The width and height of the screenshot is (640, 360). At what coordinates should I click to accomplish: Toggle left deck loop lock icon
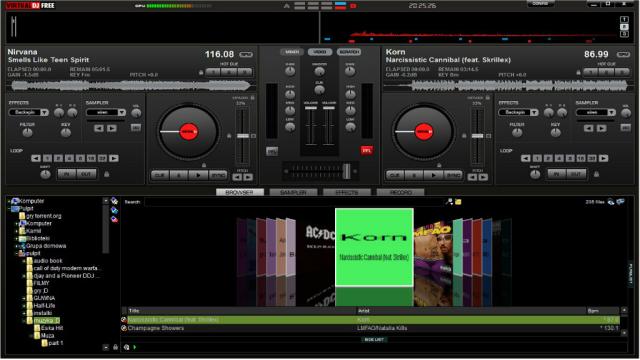(x=107, y=174)
